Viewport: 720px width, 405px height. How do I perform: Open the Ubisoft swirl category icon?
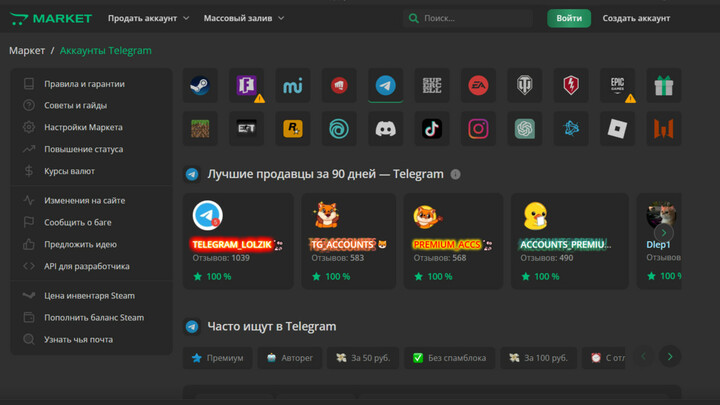point(339,129)
